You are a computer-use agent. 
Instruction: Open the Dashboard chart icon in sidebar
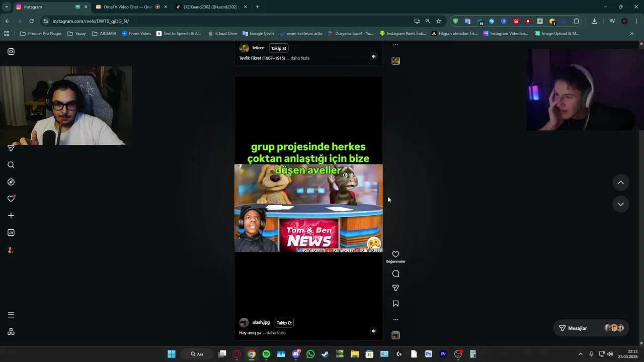click(11, 233)
